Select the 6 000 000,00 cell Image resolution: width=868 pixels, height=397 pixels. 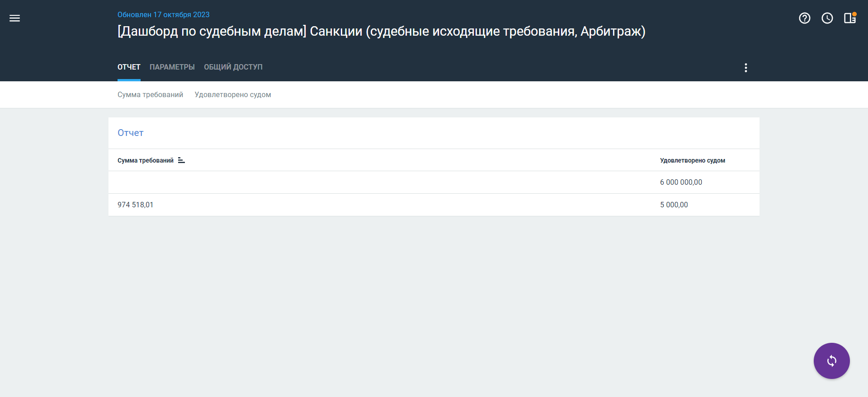point(681,182)
